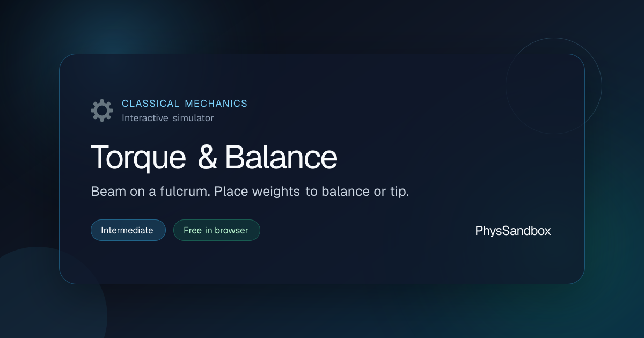Image resolution: width=644 pixels, height=338 pixels.
Task: Click the Interactive simulator subtitle
Action: click(x=167, y=118)
